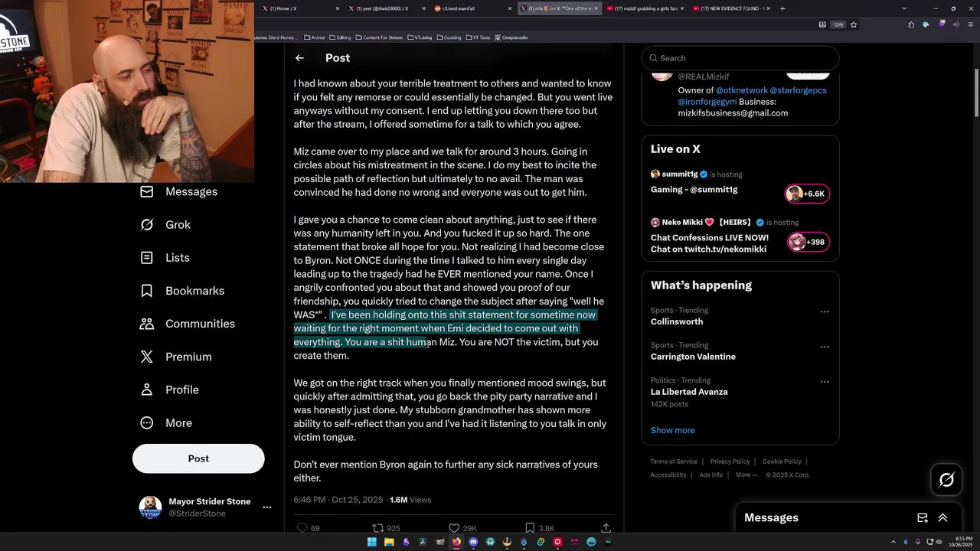Open Profile in the sidebar

(x=169, y=390)
